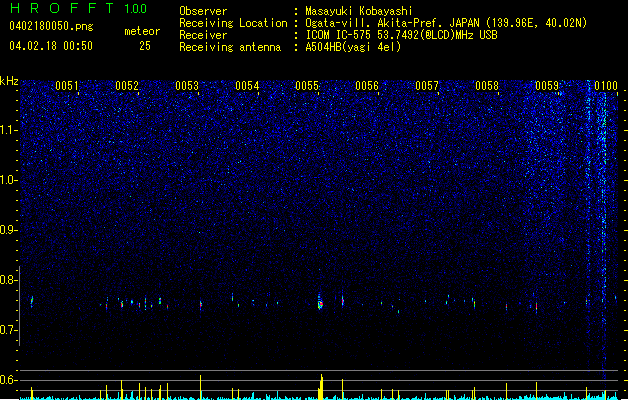Click the meteor echo just after 0053
Viewport: 629px width, 400px height.
201,305
